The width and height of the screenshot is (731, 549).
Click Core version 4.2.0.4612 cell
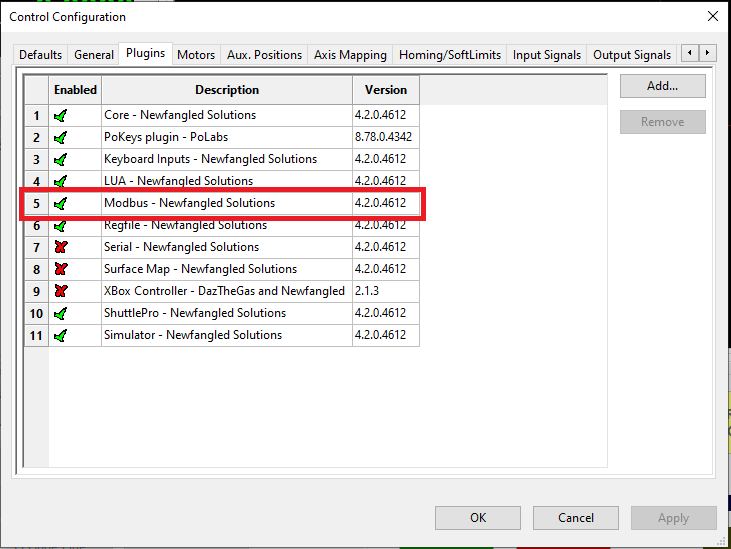click(386, 115)
